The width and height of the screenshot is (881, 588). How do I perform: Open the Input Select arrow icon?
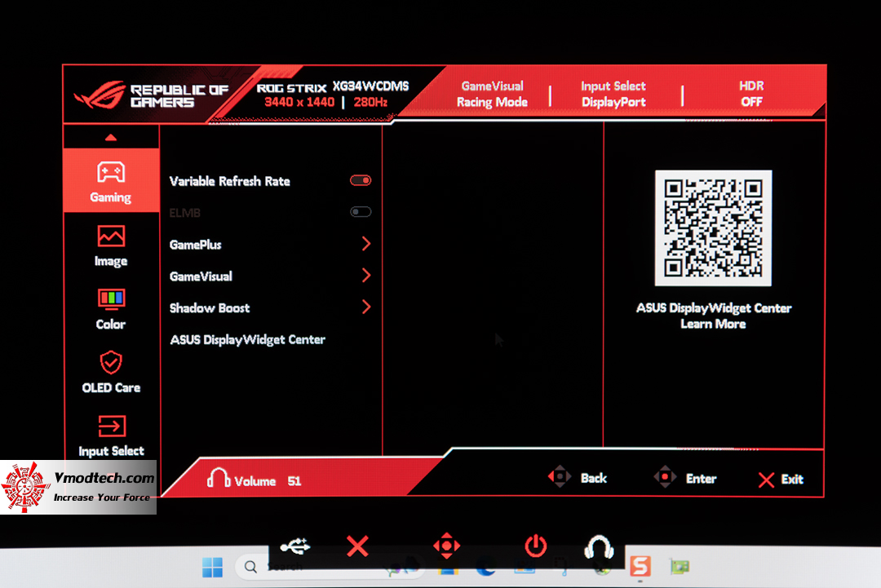[x=111, y=427]
